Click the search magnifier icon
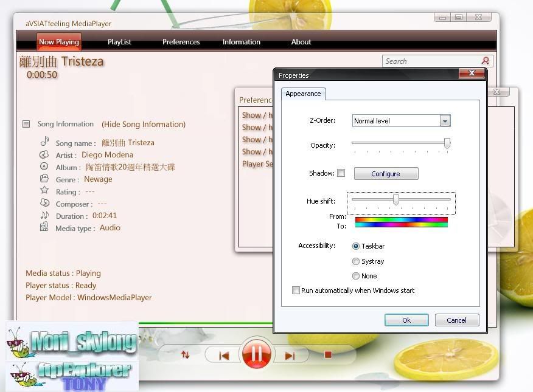 [x=486, y=61]
